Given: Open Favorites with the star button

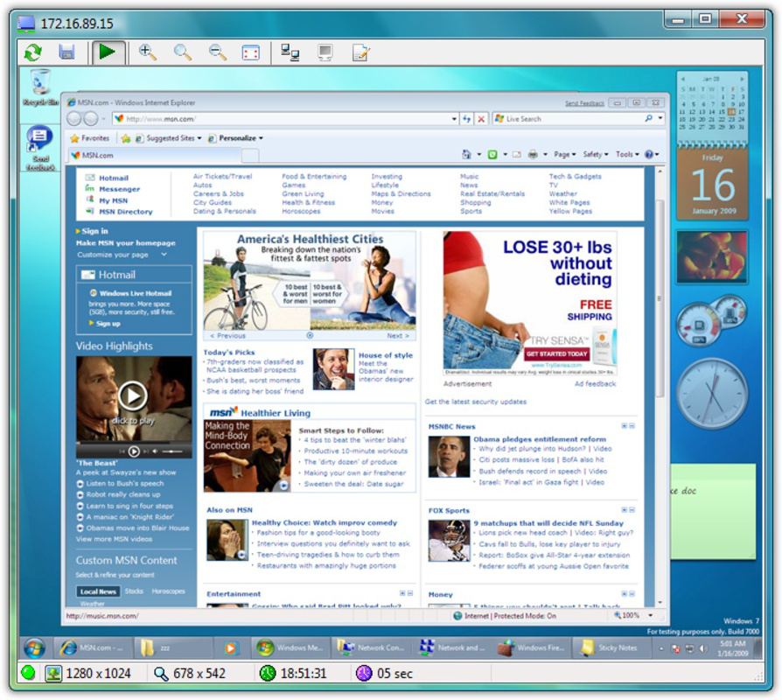Looking at the screenshot, I should pyautogui.click(x=90, y=138).
